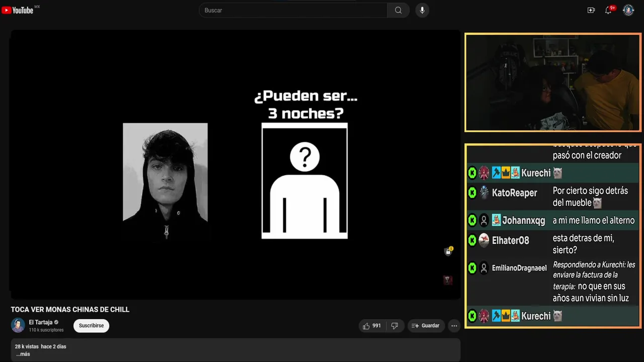Click the red channel watermark in the video
644x362 pixels.
(x=447, y=280)
